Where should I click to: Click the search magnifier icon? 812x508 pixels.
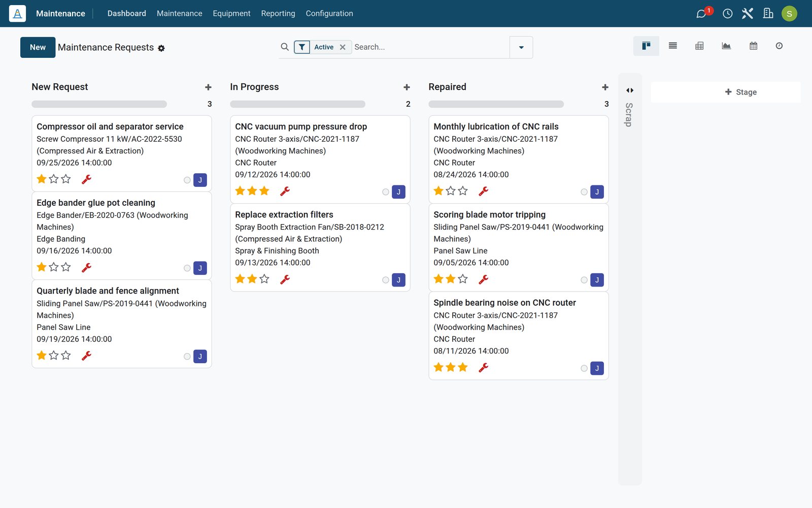[285, 47]
